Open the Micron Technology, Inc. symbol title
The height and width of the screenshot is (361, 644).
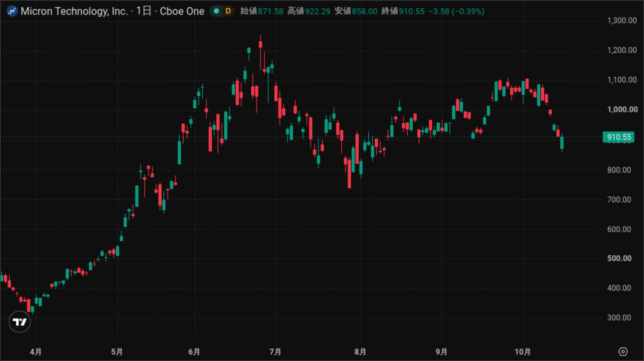(x=74, y=11)
